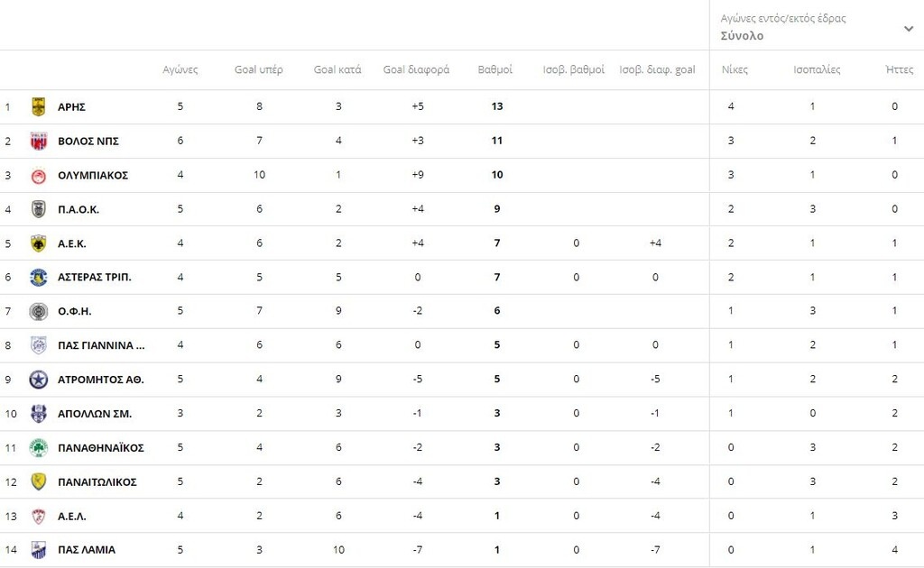The image size is (924, 568).
Task: Select the ΠΑΣ ΓΙΑΝΝΙΝΑ table row name
Action: 100,345
